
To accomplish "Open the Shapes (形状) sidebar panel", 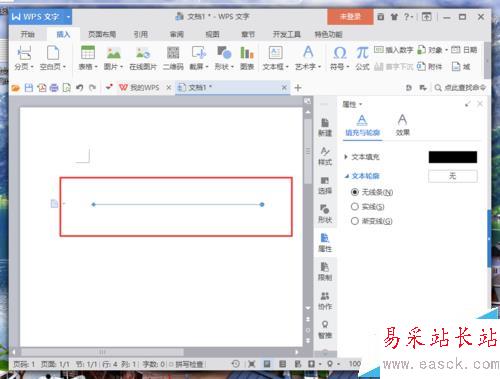I will tap(325, 214).
